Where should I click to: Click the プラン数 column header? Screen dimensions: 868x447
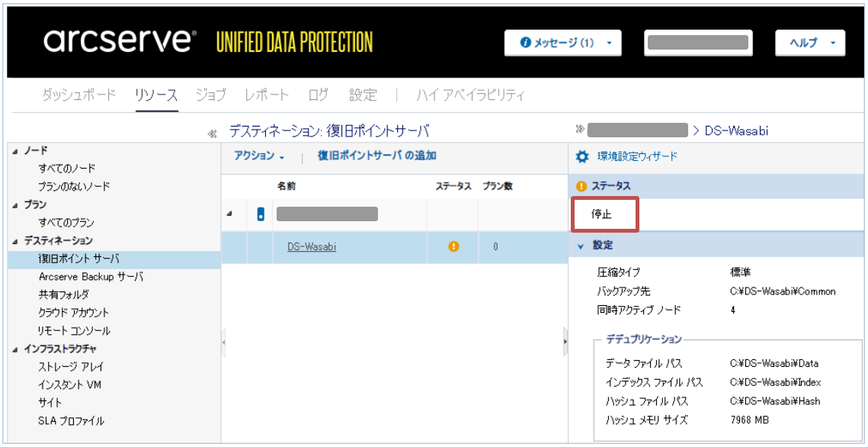(497, 187)
